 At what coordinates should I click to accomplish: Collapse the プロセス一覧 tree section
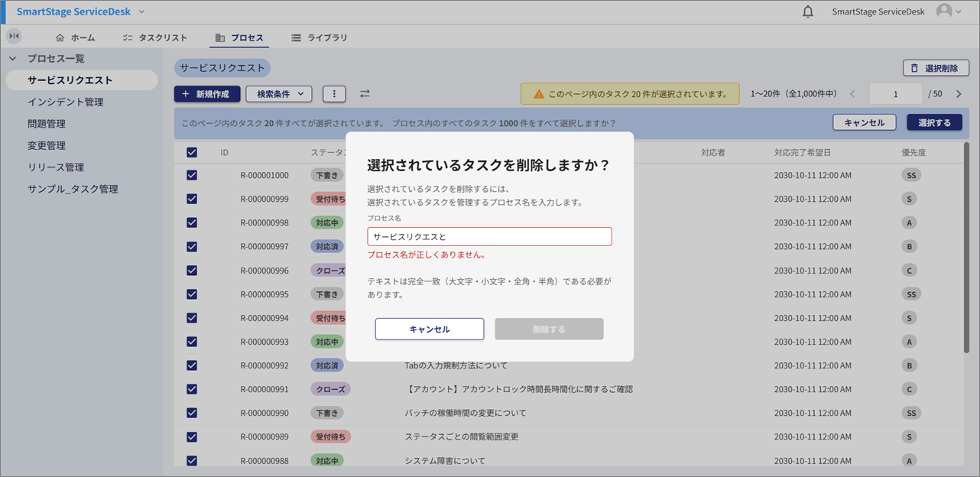[12, 58]
